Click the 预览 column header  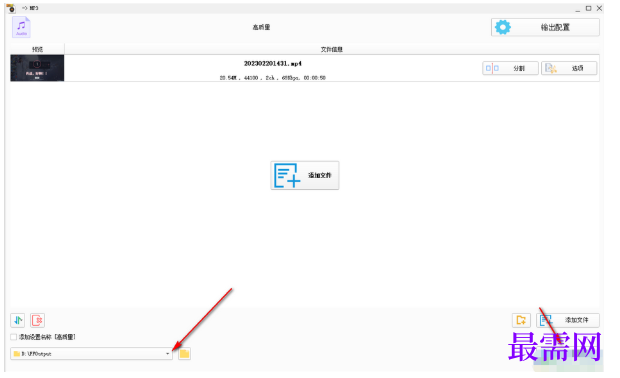point(37,49)
